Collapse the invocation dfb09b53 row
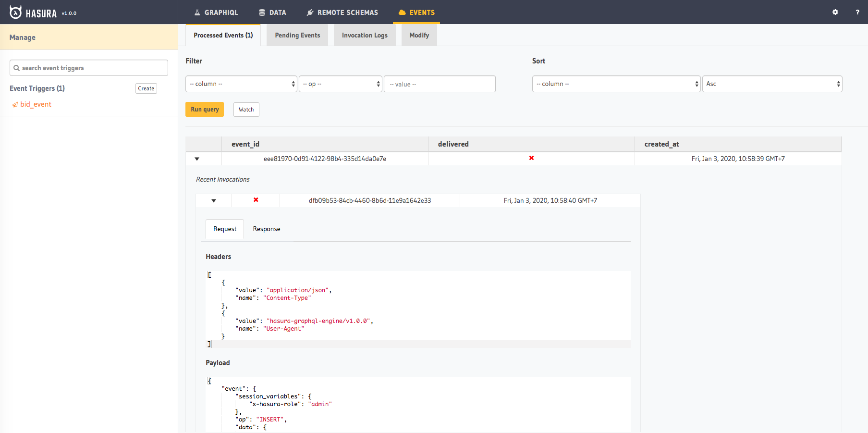This screenshot has height=433, width=868. 214,200
